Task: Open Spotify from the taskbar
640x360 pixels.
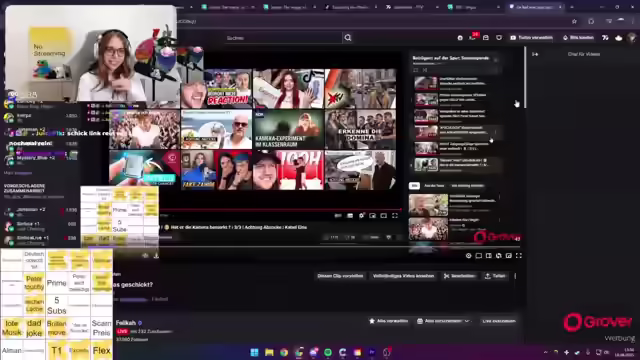Action: [x=328, y=352]
